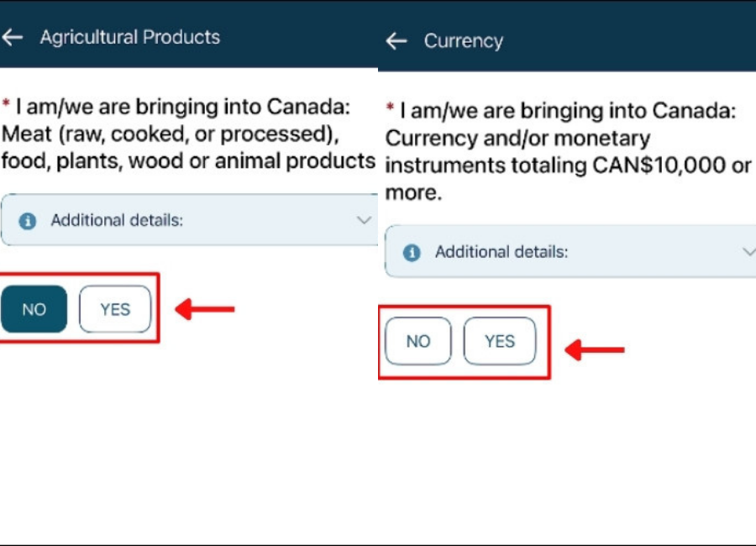Choose NO for currency over CAN$10,000
Viewport: 756px width, 546px height.
[x=418, y=341]
